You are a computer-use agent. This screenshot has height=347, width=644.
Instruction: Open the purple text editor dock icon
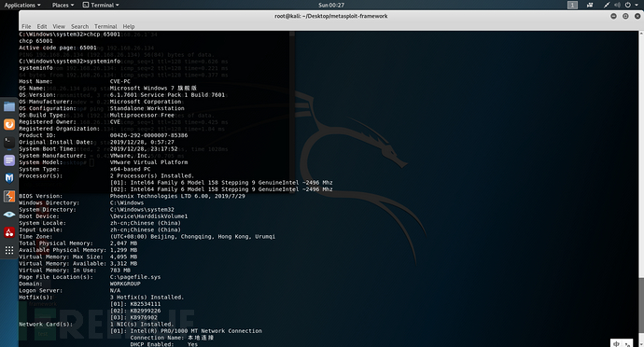coord(9,160)
